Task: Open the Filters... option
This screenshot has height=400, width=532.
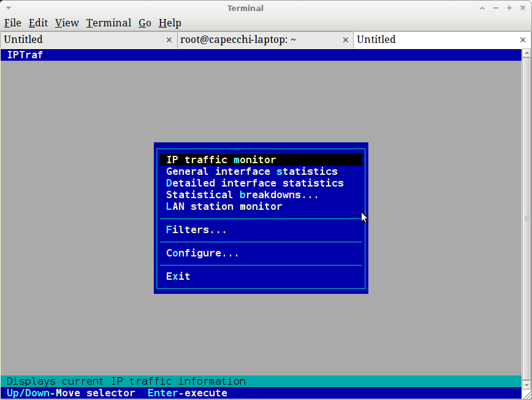Action: 261,230
